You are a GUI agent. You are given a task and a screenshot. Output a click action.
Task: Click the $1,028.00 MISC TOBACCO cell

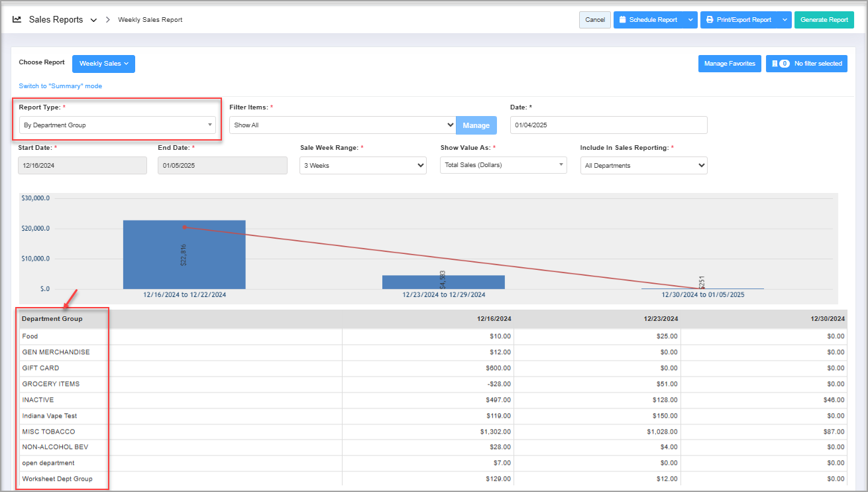[663, 432]
